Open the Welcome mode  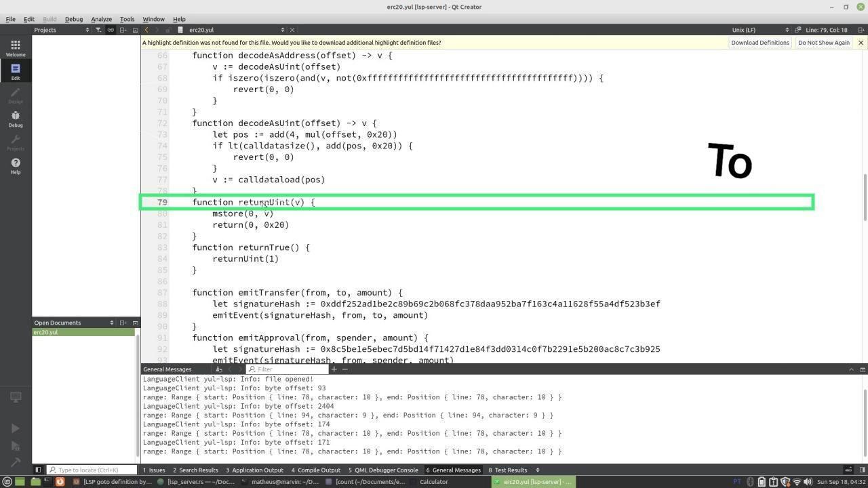tap(16, 48)
